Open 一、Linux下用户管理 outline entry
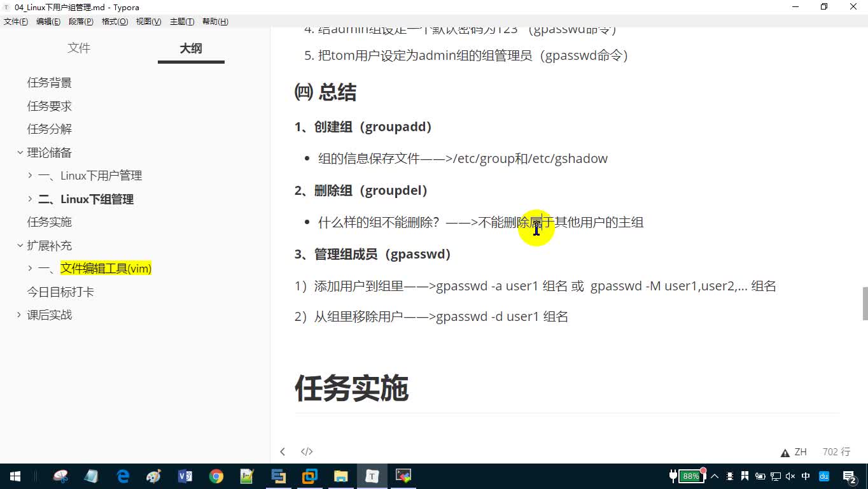The image size is (868, 489). pos(90,176)
